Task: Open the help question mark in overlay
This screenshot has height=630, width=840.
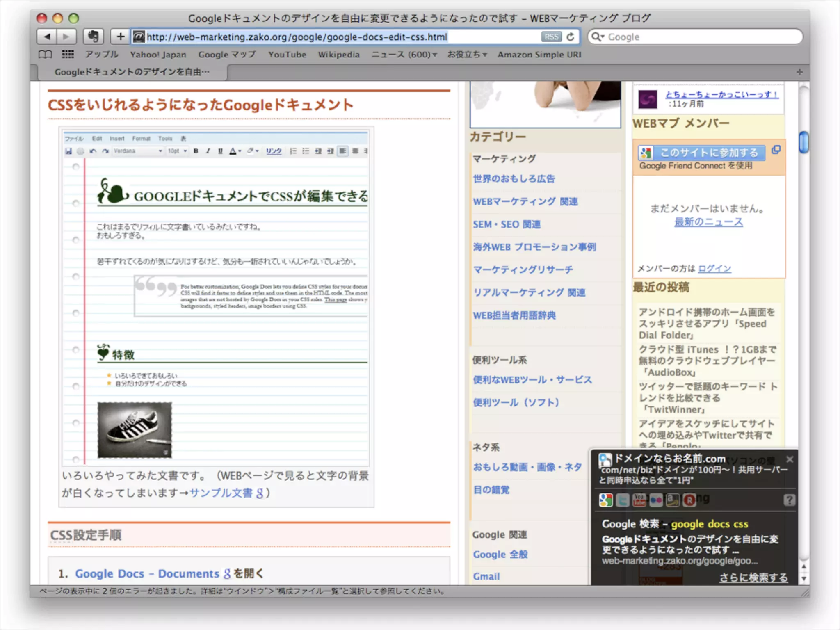Action: coord(789,500)
